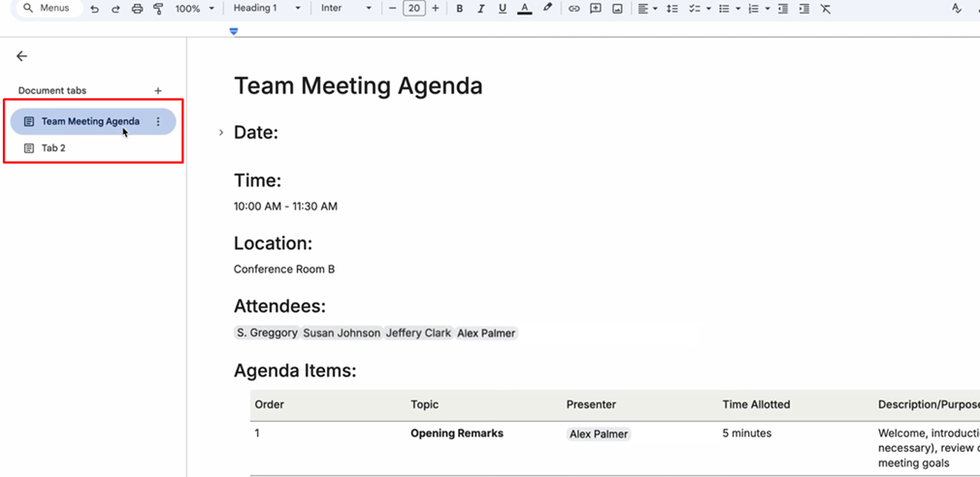Screen dimensions: 980x477
Task: Toggle Italic formatting
Action: (x=480, y=9)
